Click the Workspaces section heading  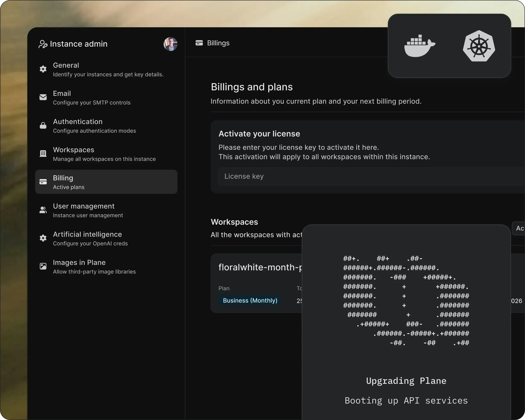(x=234, y=222)
